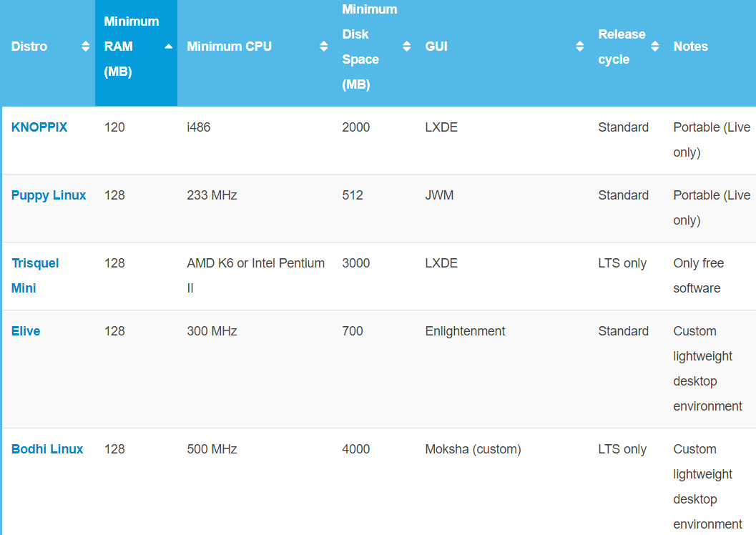This screenshot has width=756, height=535.
Task: Click Bodhi Linux RAM value 128
Action: pyautogui.click(x=114, y=449)
